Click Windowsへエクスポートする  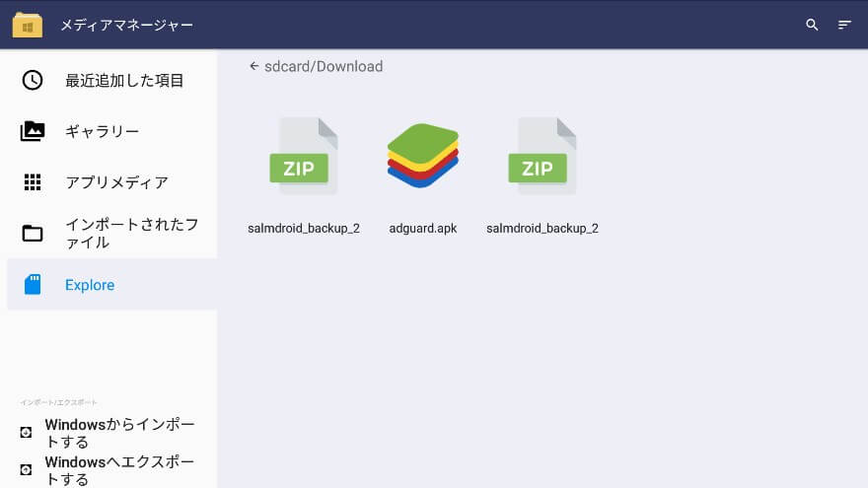pos(119,469)
